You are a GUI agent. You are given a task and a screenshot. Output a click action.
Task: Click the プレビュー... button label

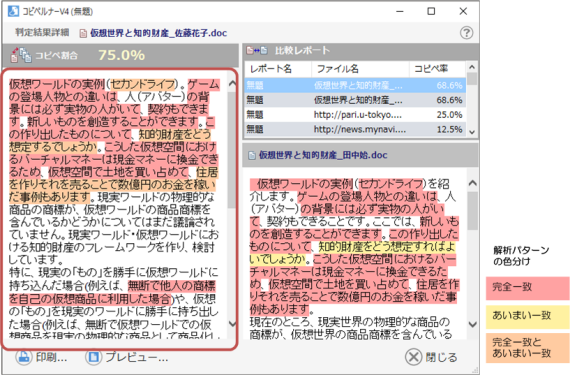point(137,357)
